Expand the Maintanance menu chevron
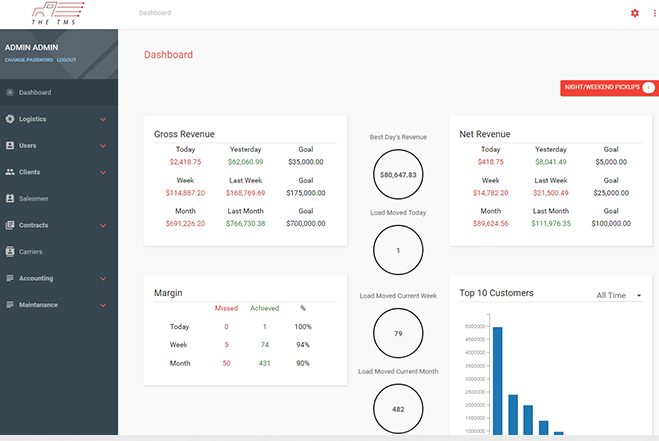659x441 pixels. [x=103, y=305]
